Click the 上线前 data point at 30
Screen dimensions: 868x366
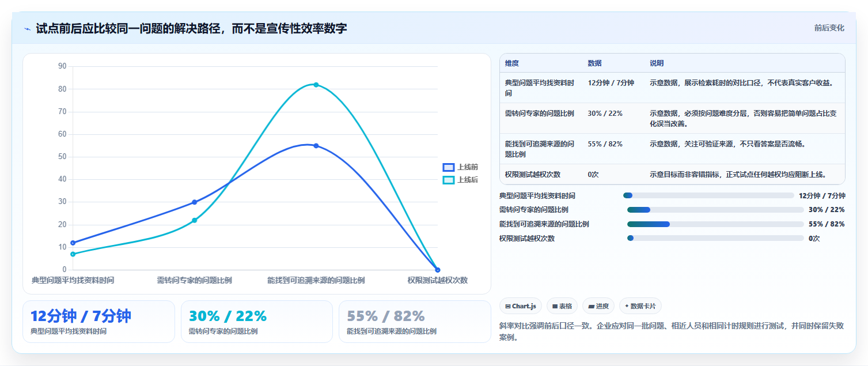(195, 202)
